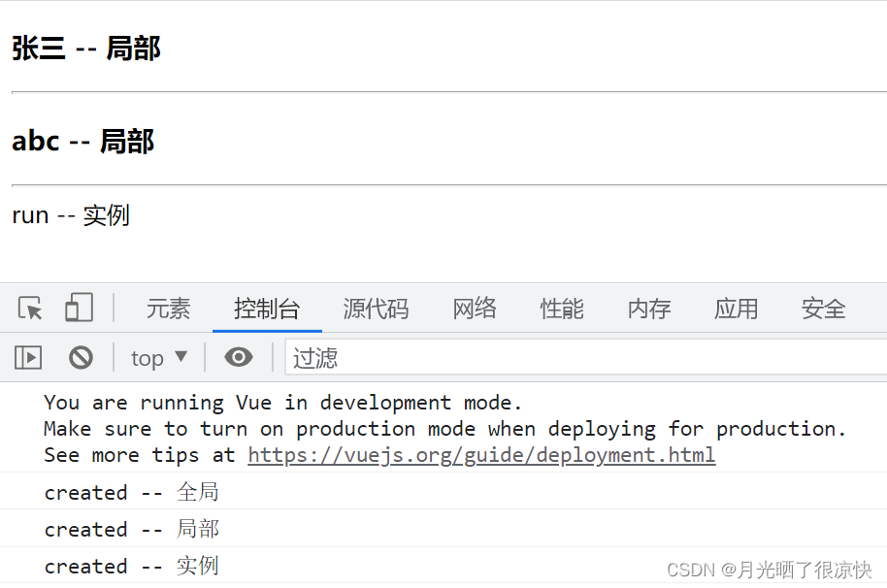The width and height of the screenshot is (887, 588).
Task: Open the vuejs.org deployment guide link
Action: [481, 455]
